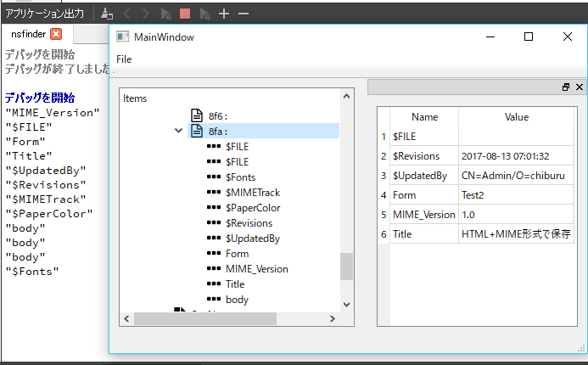Float the dock panel button
Viewport: 588px width, 365px height.
[x=566, y=87]
